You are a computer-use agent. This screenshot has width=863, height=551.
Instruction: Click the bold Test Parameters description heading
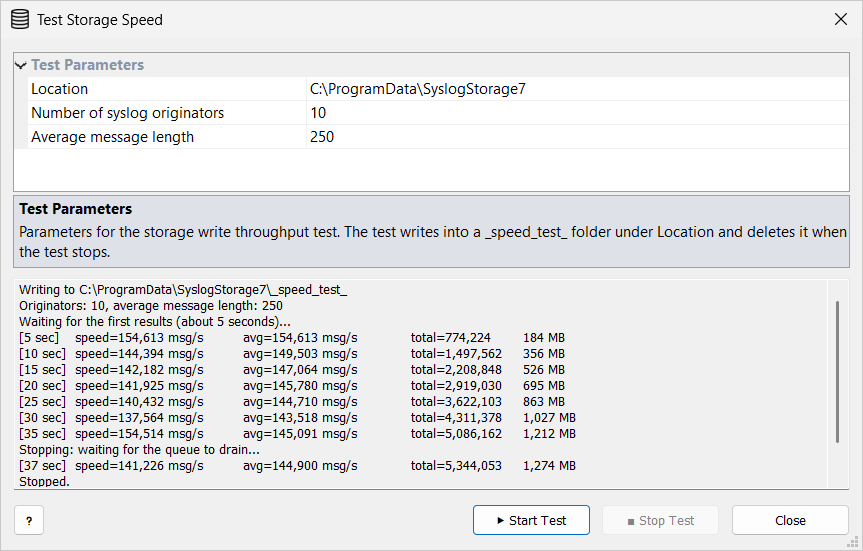(75, 209)
